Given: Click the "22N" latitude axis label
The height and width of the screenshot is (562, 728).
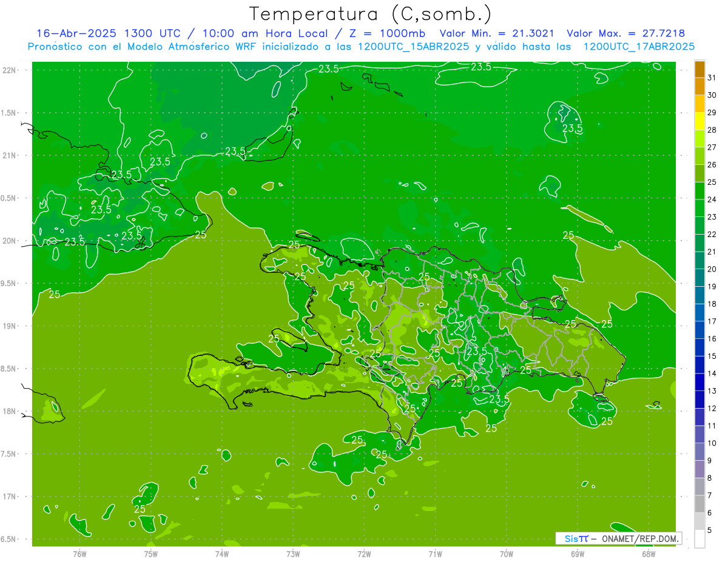Looking at the screenshot, I should point(9,70).
